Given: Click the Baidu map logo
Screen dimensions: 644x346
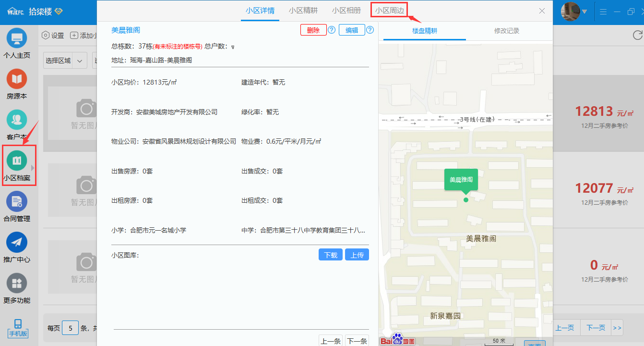Looking at the screenshot, I should click(x=398, y=339).
